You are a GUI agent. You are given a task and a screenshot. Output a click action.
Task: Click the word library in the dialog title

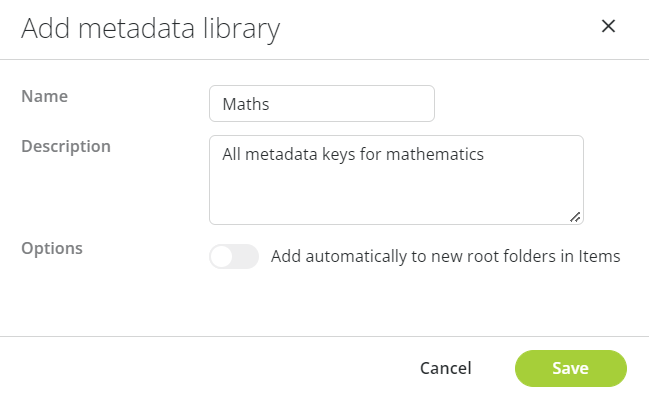[241, 29]
